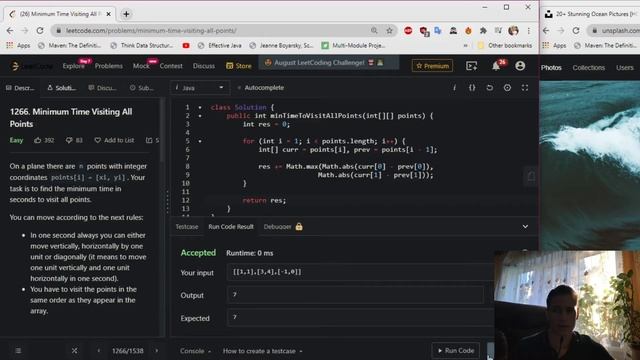This screenshot has height=360, width=640.
Task: Open Explore in the navigation bar
Action: (73, 66)
